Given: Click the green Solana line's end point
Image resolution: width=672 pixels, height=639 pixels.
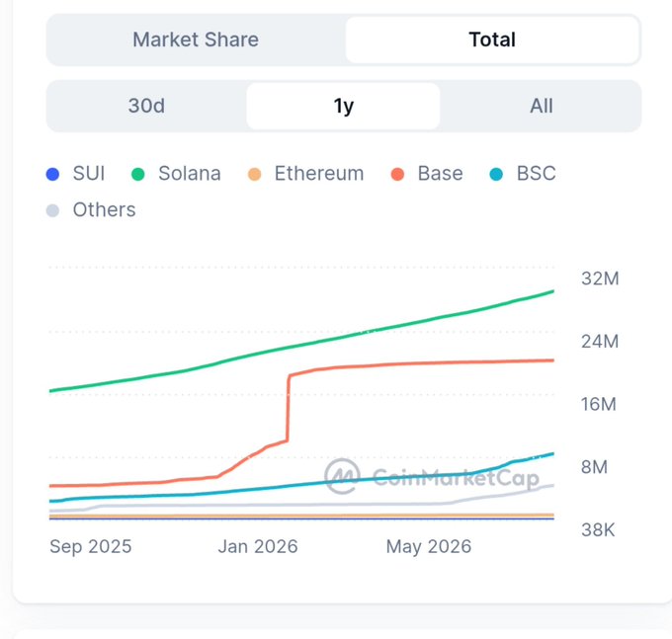Looking at the screenshot, I should point(552,291).
